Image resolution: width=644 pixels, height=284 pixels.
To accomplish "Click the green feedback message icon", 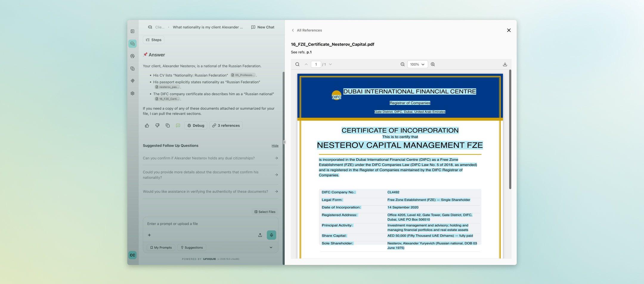I will coord(178,125).
